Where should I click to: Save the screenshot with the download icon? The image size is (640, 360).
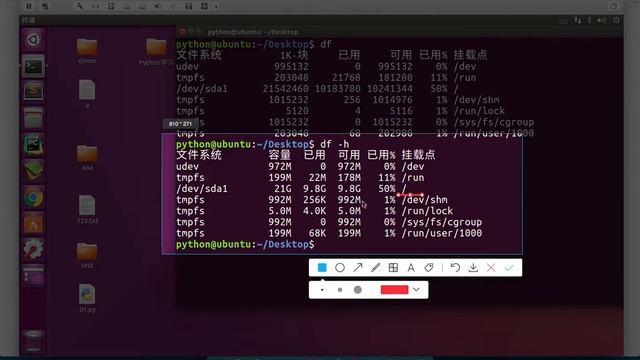point(473,267)
